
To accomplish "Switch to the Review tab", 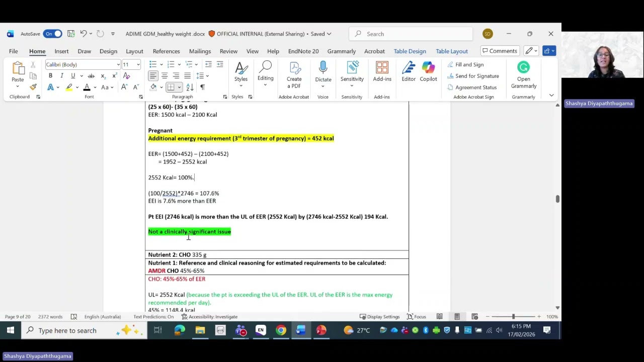I will pos(228,51).
